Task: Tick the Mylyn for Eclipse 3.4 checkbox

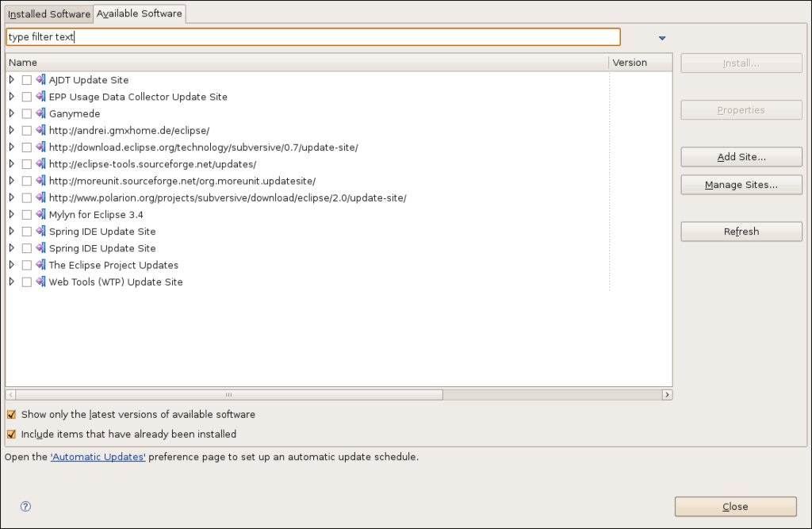Action: click(x=27, y=214)
